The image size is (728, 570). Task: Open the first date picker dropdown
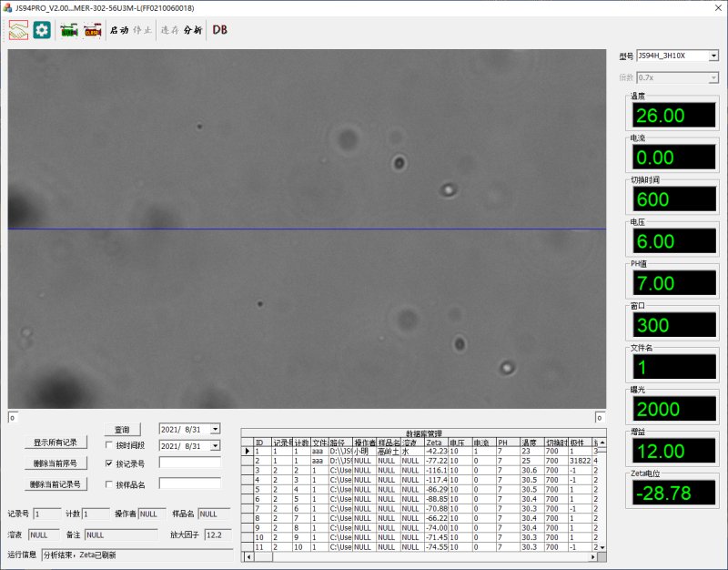[215, 429]
